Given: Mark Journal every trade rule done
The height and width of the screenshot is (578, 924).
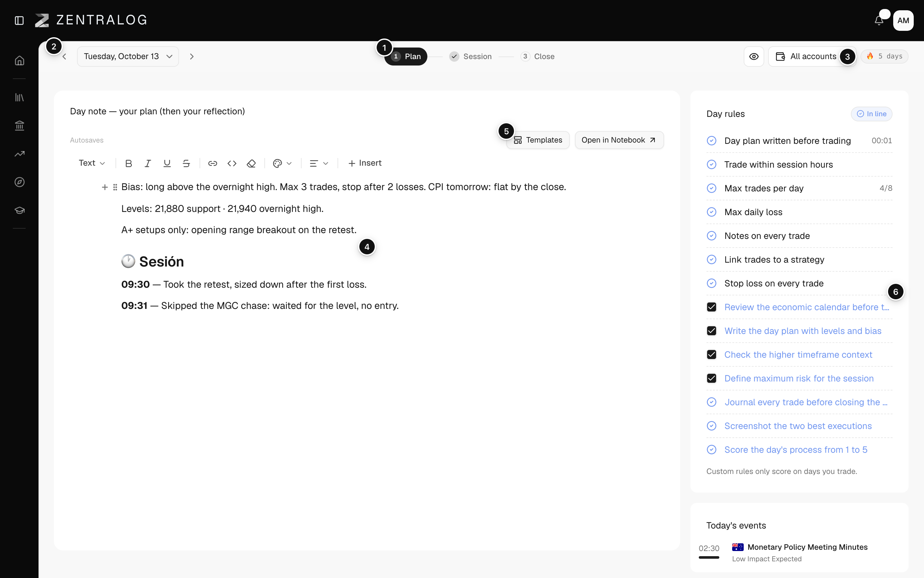Looking at the screenshot, I should tap(711, 402).
